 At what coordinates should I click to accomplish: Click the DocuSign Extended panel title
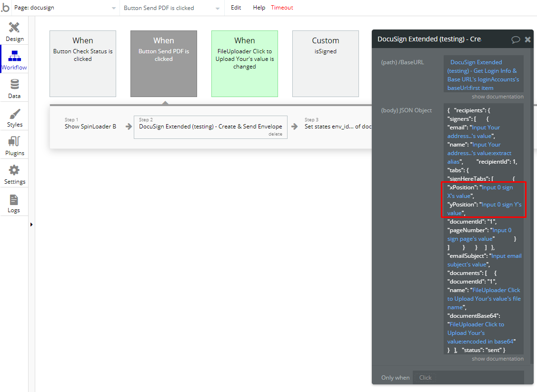click(x=429, y=39)
